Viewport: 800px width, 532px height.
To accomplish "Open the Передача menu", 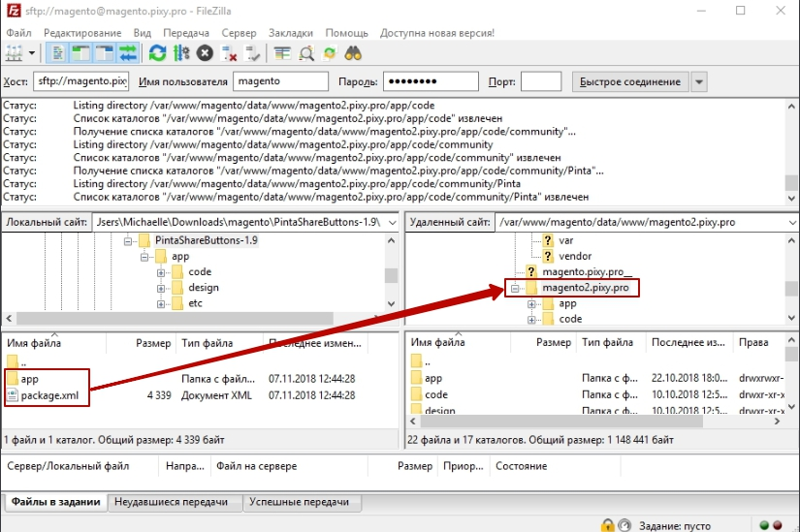I will tap(186, 33).
